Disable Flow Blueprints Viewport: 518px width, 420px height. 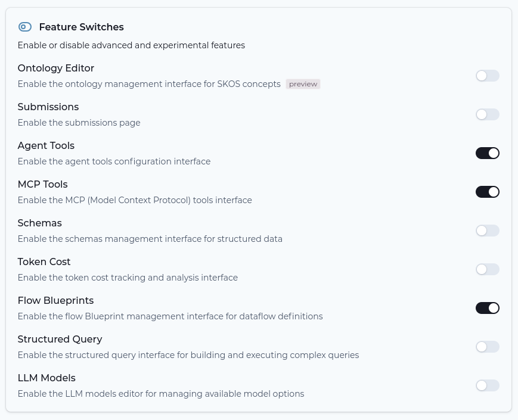(x=487, y=308)
